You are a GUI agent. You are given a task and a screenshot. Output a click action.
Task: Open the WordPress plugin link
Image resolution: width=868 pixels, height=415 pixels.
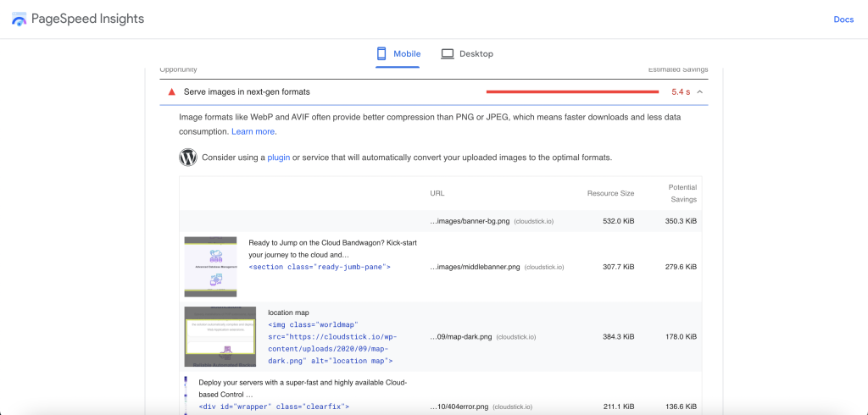278,158
